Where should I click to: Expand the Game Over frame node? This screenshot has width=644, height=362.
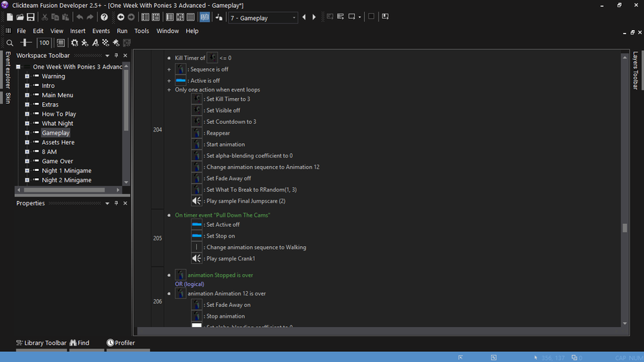coord(27,161)
